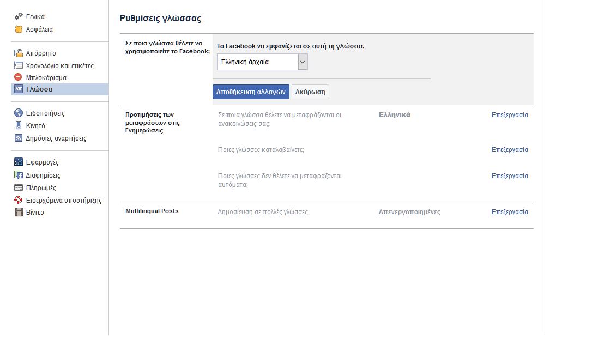Image resolution: width=616 pixels, height=364 pixels.
Task: Open the Ελληνική άρχαία language dropdown
Action: (x=262, y=62)
